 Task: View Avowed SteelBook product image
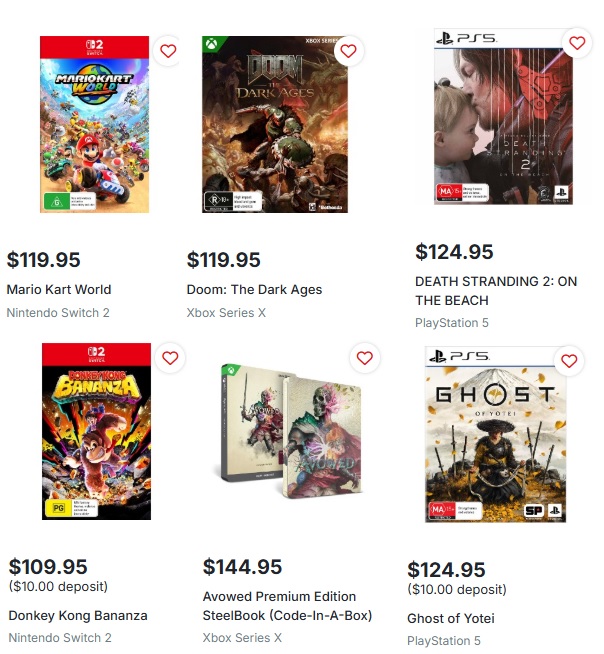[x=292, y=431]
